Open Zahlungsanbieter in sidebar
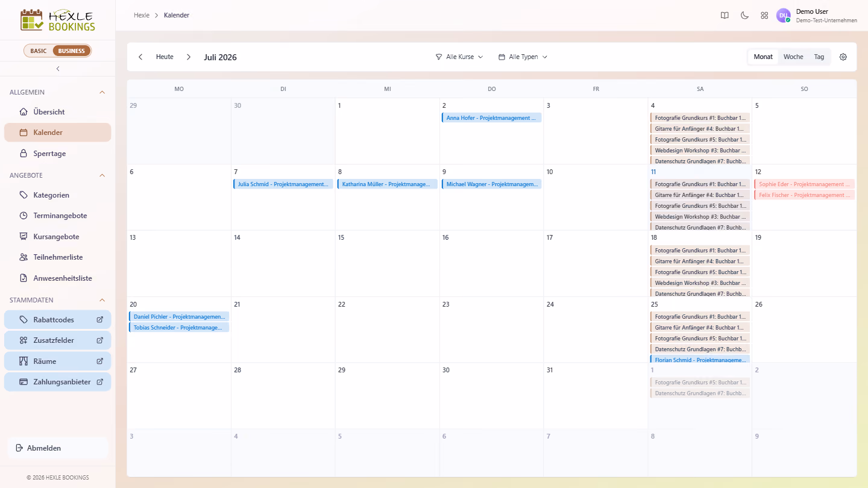868x488 pixels. click(x=58, y=382)
